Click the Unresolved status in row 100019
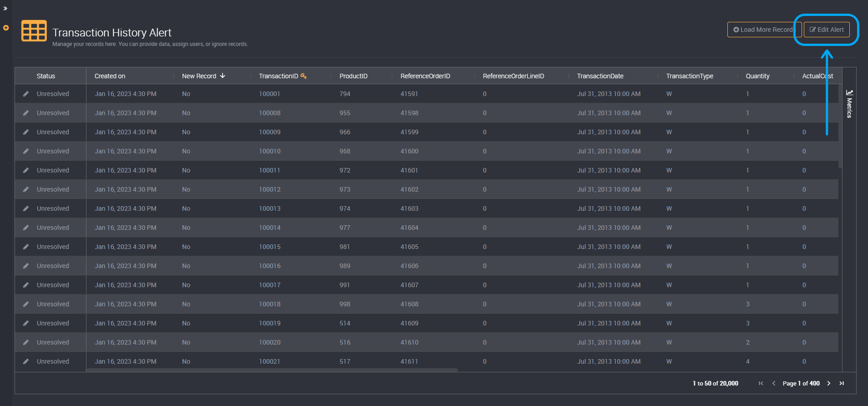This screenshot has height=406, width=868. coord(53,323)
